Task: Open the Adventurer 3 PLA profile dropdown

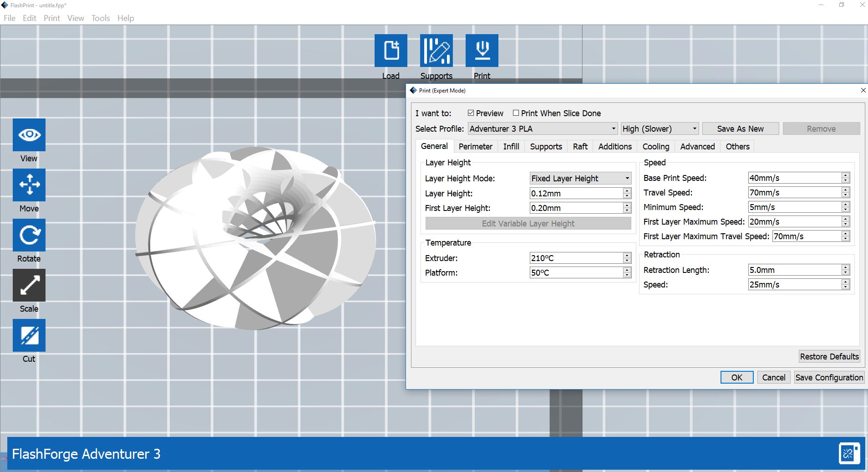Action: pyautogui.click(x=543, y=128)
